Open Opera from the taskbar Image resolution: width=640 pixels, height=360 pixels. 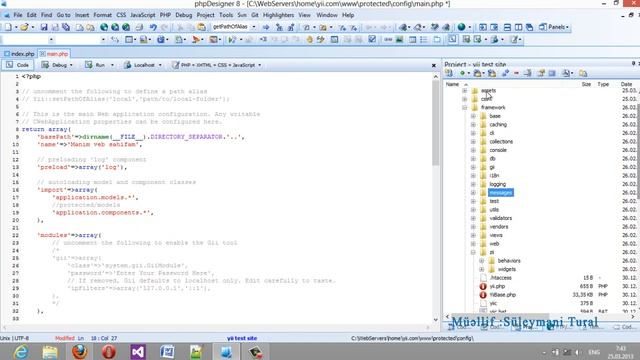click(x=109, y=351)
